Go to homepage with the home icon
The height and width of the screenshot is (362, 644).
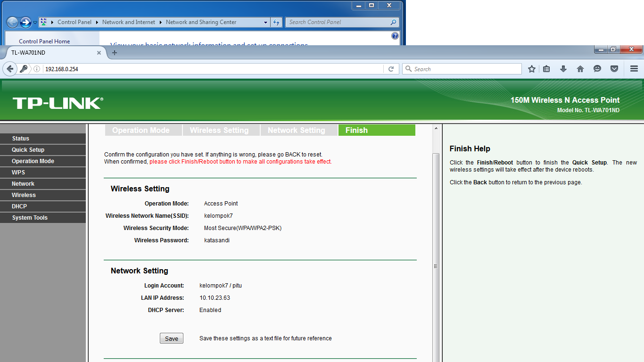pyautogui.click(x=580, y=69)
